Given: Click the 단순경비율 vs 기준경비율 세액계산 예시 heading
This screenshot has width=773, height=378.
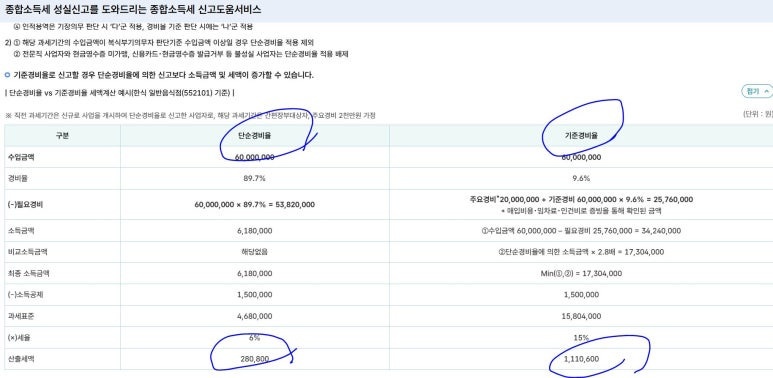Looking at the screenshot, I should [119, 93].
